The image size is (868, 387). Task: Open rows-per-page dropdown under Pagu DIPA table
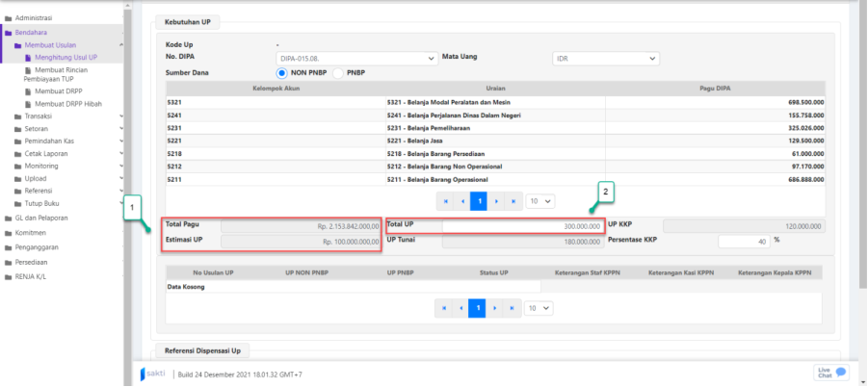coord(540,200)
